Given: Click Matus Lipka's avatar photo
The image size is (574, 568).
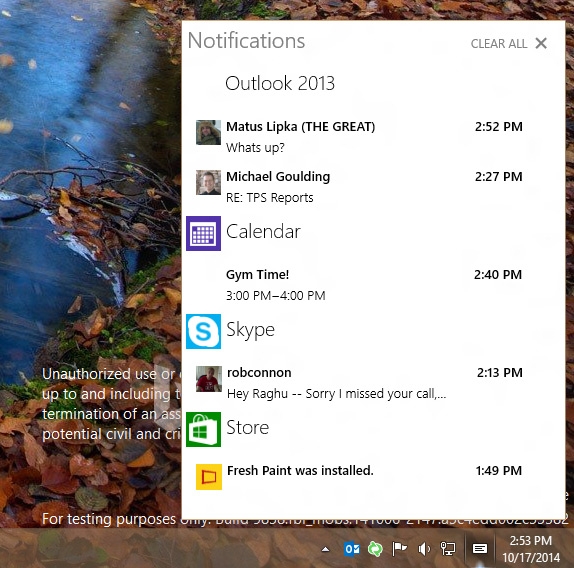Looking at the screenshot, I should [208, 132].
